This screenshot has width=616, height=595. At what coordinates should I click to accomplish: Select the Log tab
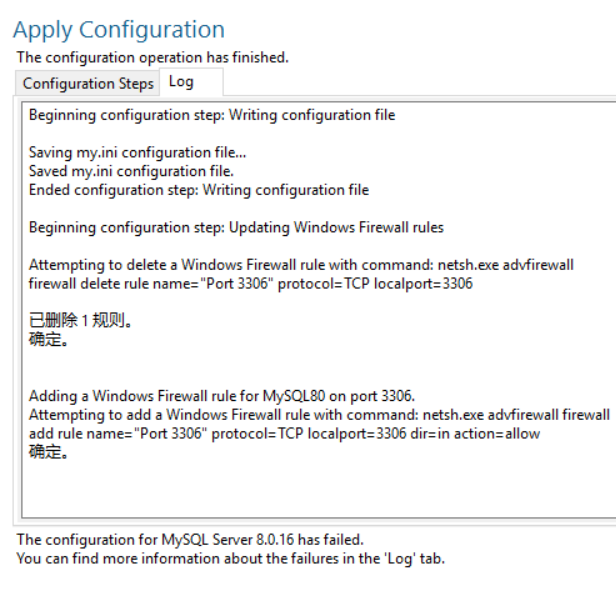[x=181, y=82]
